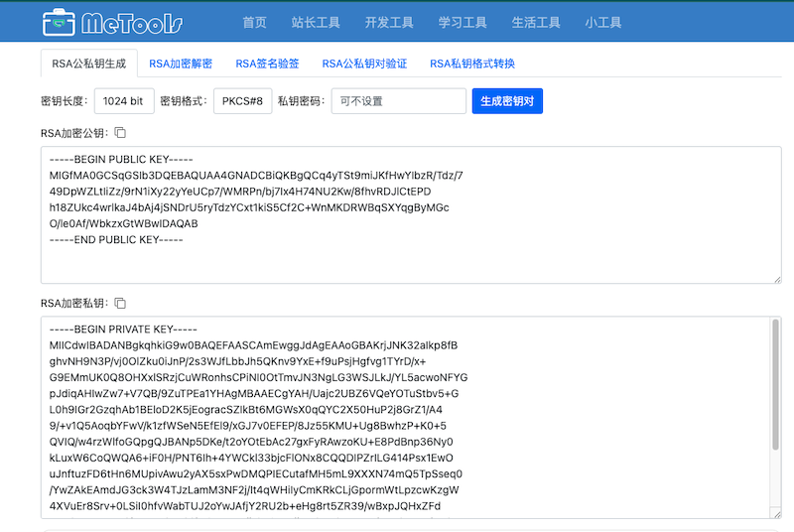Open the 生活工具 menu
This screenshot has width=794, height=532.
(536, 23)
